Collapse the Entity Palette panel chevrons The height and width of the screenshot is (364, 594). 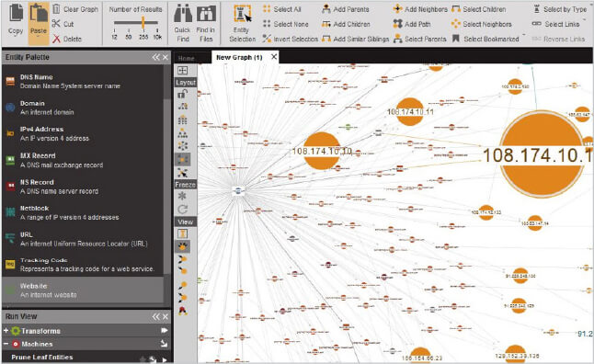click(x=156, y=57)
